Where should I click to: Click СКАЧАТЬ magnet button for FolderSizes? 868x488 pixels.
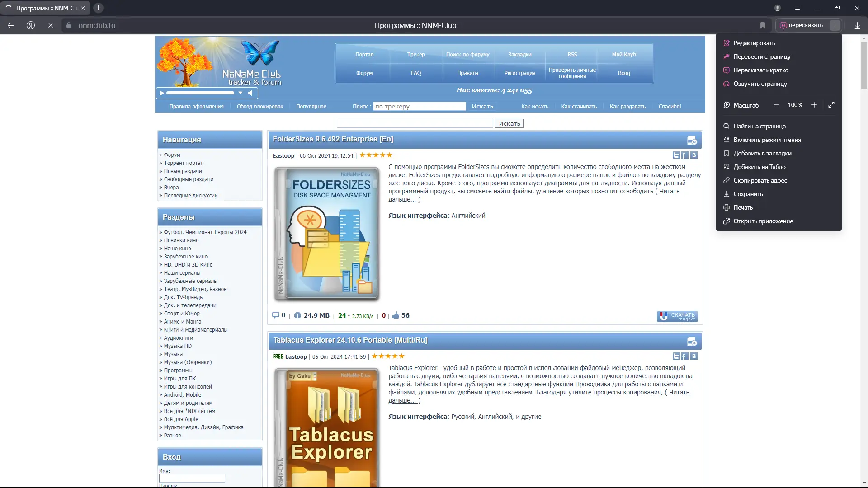coord(677,316)
